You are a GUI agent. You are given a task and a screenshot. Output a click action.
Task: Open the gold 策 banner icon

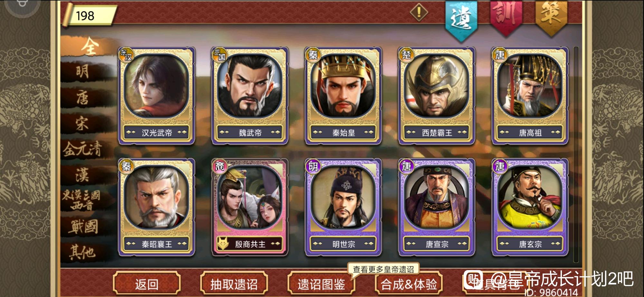point(551,17)
